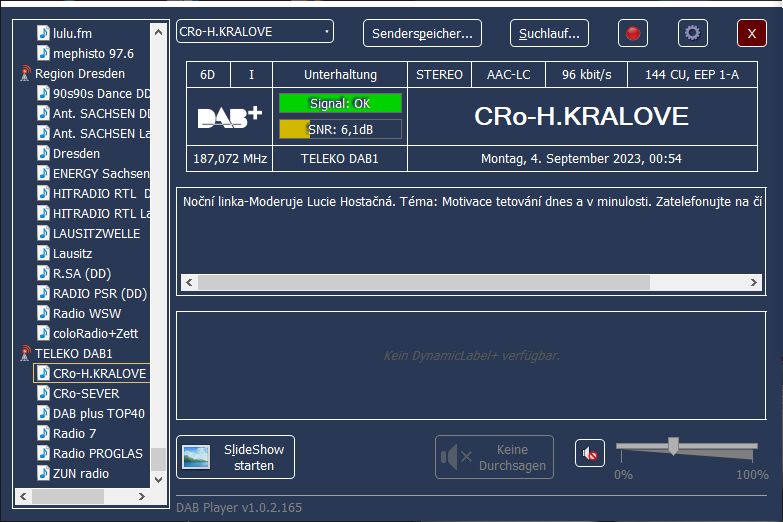Click the date Montag, 4. September 2023
This screenshot has height=522, width=783.
(559, 159)
